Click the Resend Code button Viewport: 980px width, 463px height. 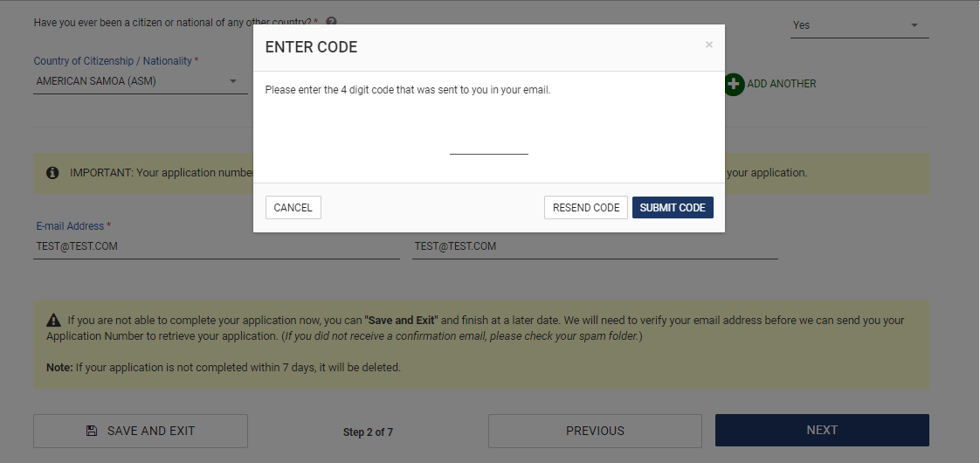coord(586,208)
